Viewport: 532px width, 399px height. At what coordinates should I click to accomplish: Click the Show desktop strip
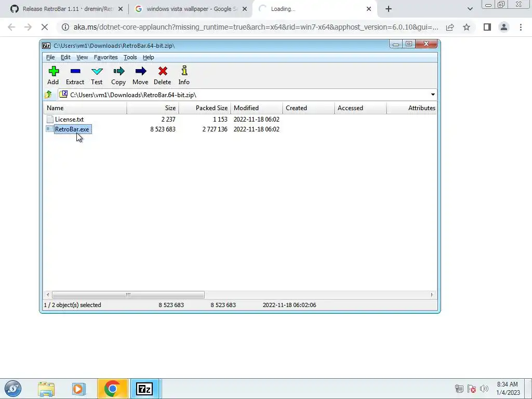[x=528, y=389]
